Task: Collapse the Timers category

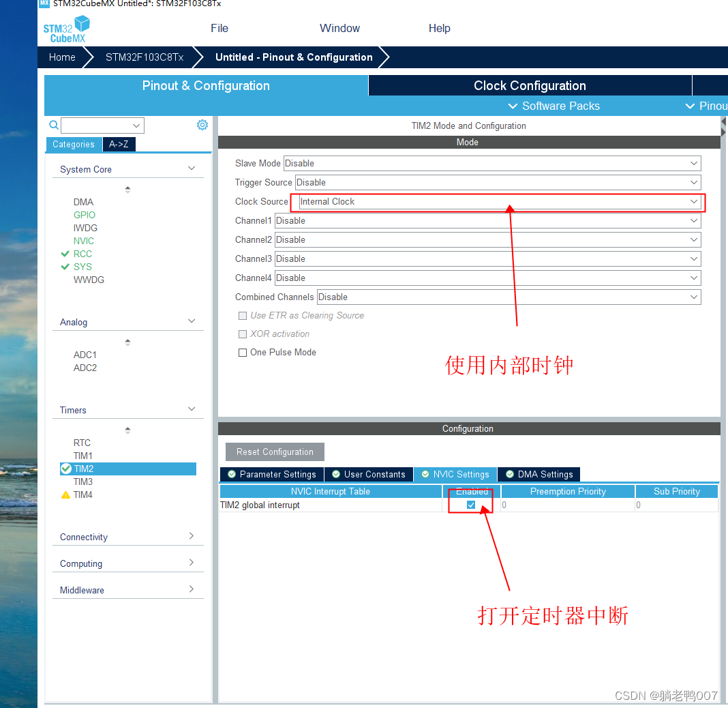Action: click(192, 409)
